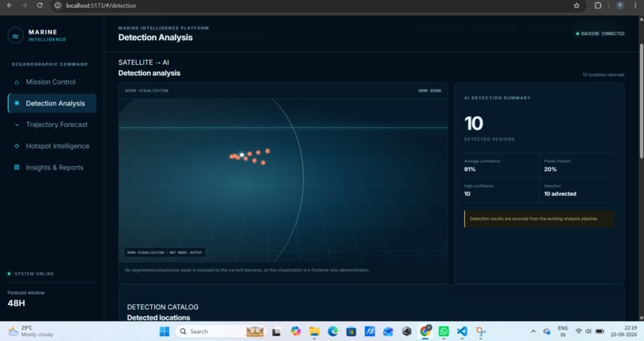Click the Marine Intelligence wave logo
The height and width of the screenshot is (341, 644).
15,36
